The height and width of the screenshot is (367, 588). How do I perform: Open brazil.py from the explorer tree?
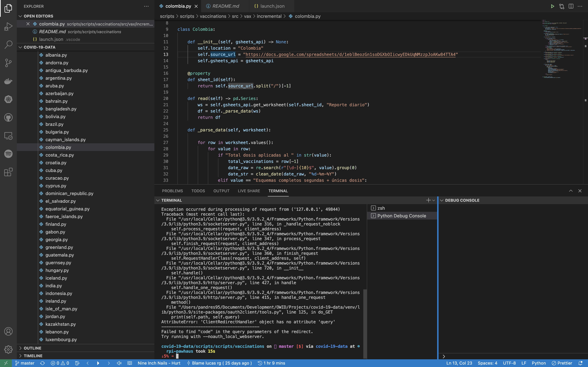click(54, 124)
